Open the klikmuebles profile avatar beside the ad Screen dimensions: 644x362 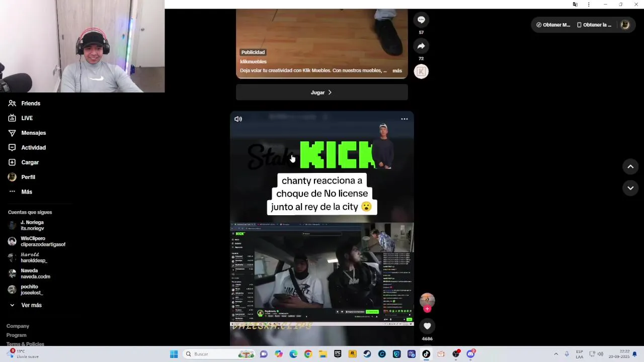point(421,71)
